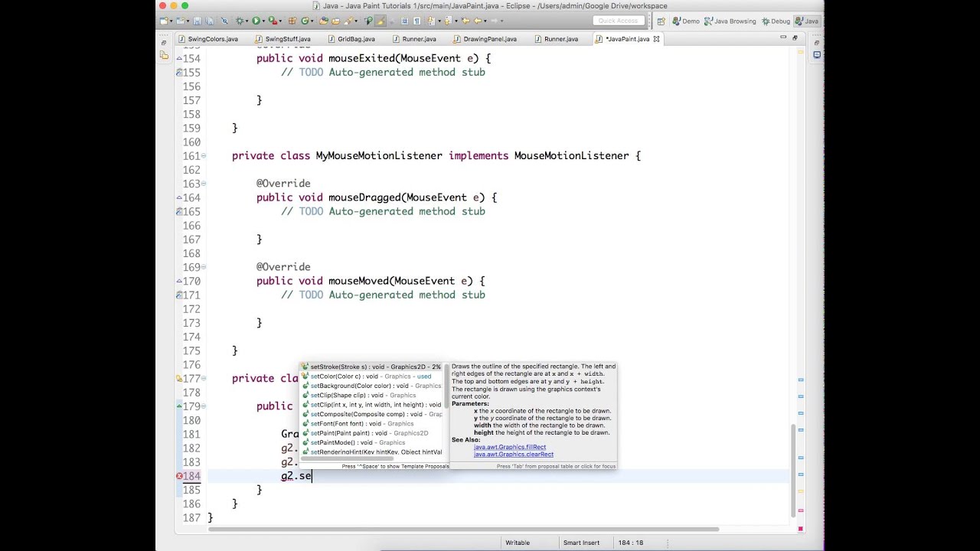Toggle Show Whitespace Characters pilcrow icon
The width and height of the screenshot is (980, 551).
click(x=416, y=21)
